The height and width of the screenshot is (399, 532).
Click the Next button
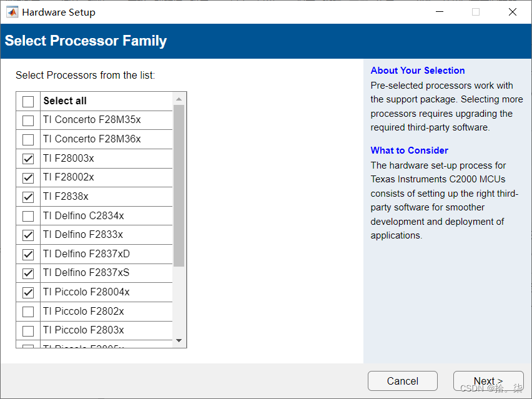click(488, 381)
